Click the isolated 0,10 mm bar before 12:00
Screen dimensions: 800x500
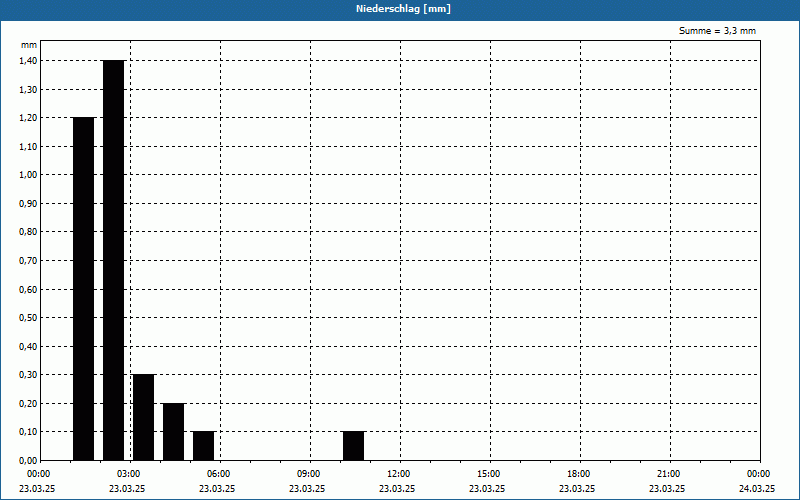[354, 446]
